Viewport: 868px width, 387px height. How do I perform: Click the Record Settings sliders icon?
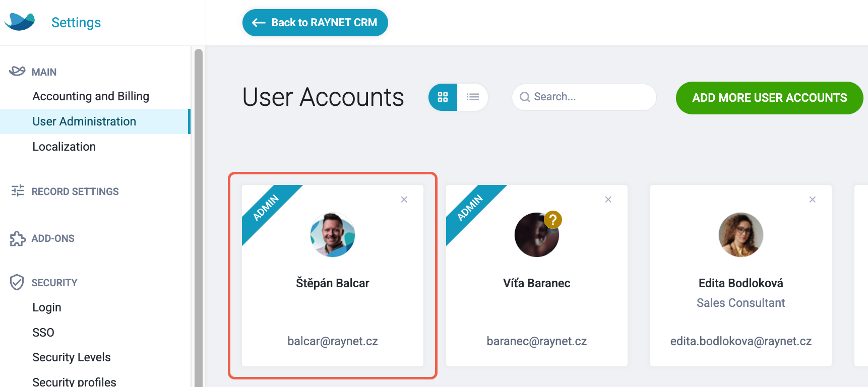[18, 191]
